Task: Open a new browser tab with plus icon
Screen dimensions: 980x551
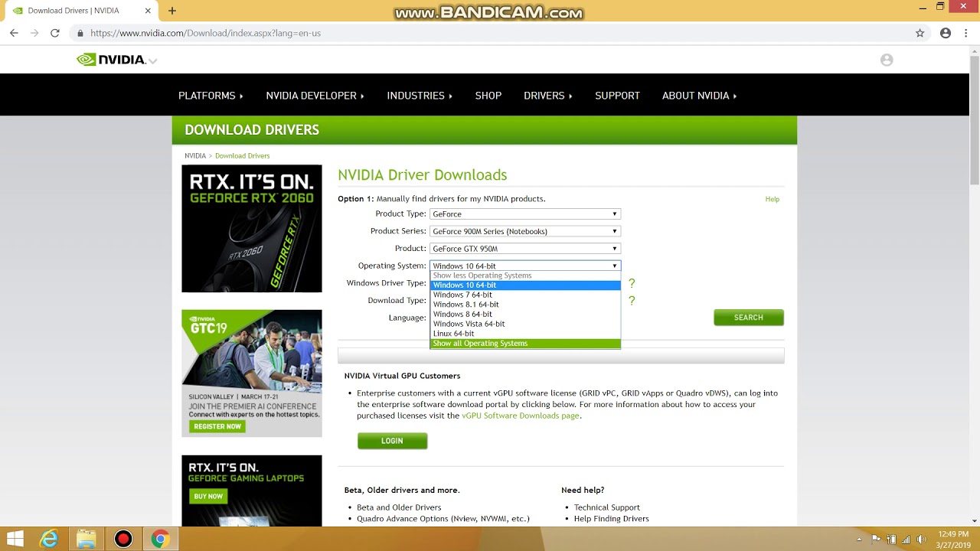Action: 172,11
